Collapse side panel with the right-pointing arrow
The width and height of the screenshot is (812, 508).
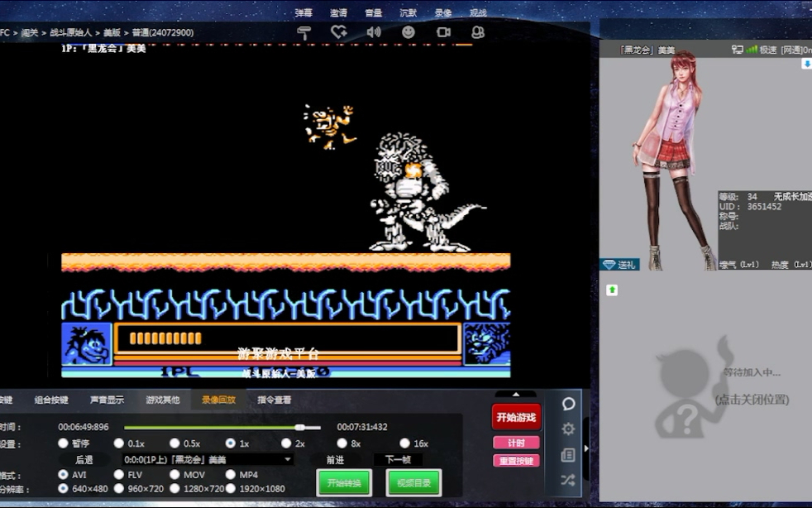(585, 448)
